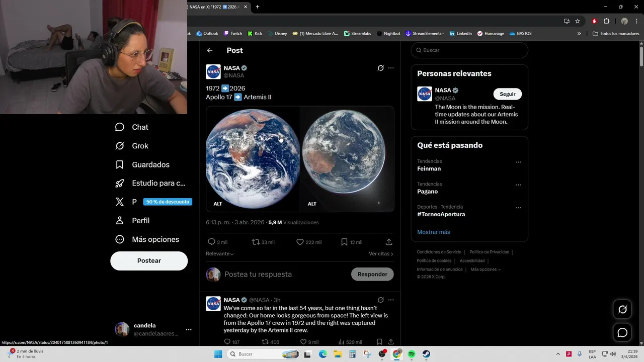Open the Feinman trend

click(x=429, y=169)
